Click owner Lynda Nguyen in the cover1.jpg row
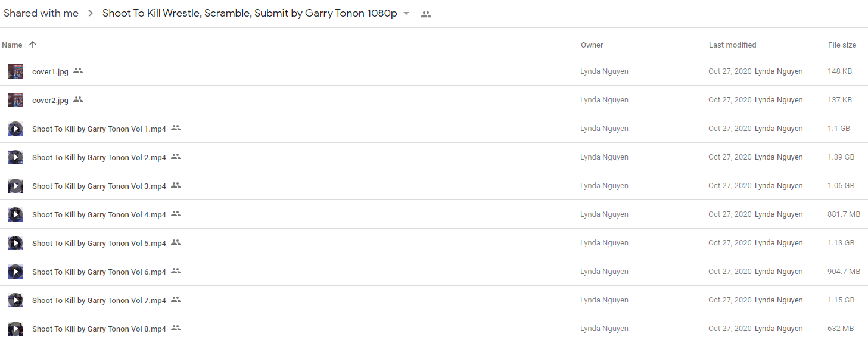Image resolution: width=868 pixels, height=340 pixels. click(604, 71)
